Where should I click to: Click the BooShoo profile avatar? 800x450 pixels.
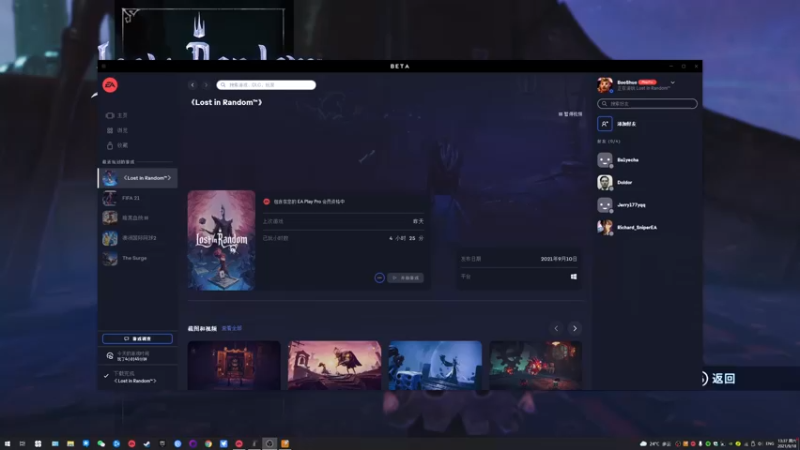605,85
